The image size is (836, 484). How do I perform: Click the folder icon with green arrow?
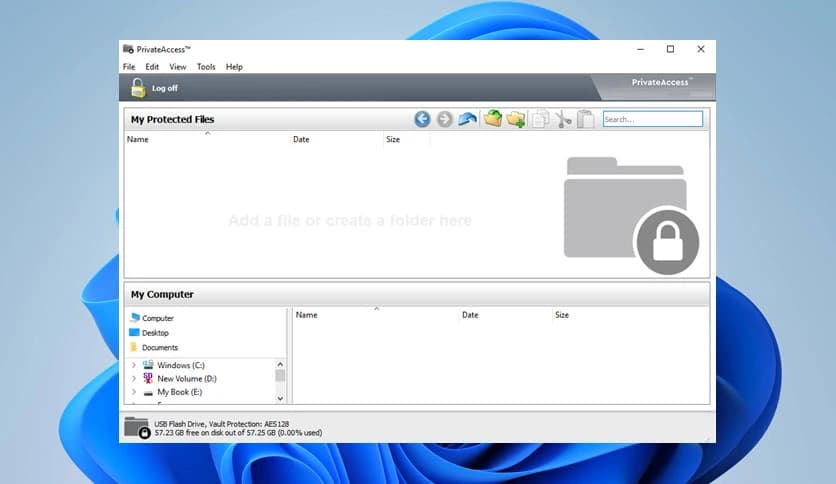(x=493, y=118)
